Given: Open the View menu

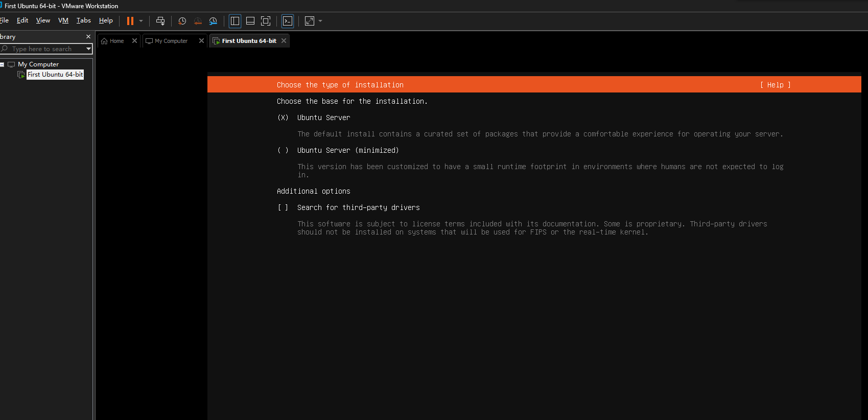Looking at the screenshot, I should [x=43, y=20].
